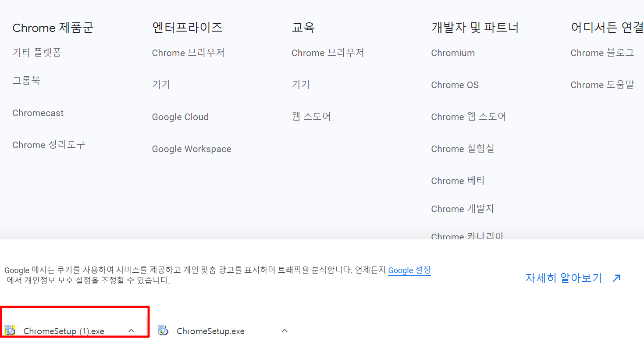Open the Chrome 실험실 link

463,149
